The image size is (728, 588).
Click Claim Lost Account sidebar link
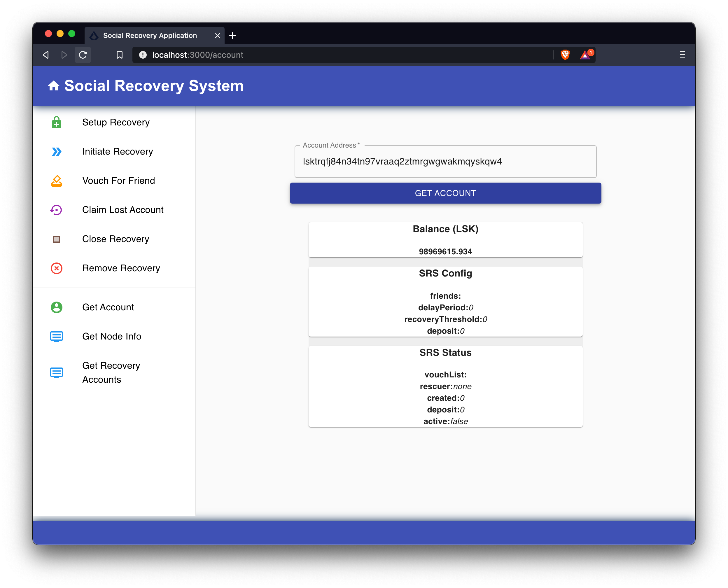(123, 209)
